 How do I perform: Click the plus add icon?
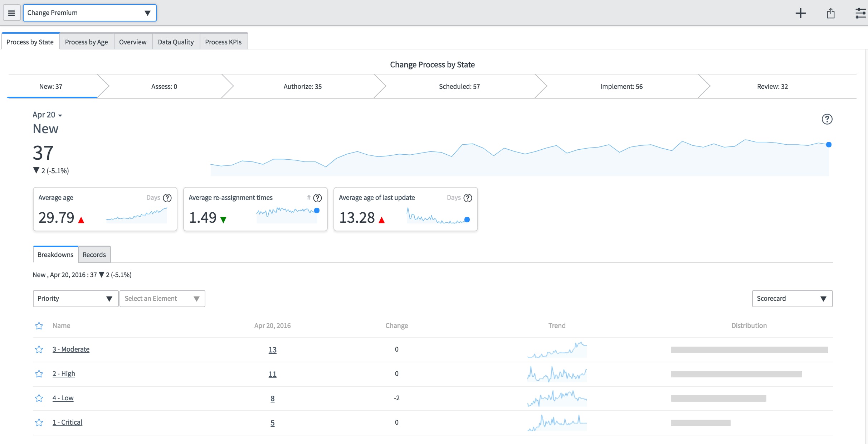(x=800, y=13)
